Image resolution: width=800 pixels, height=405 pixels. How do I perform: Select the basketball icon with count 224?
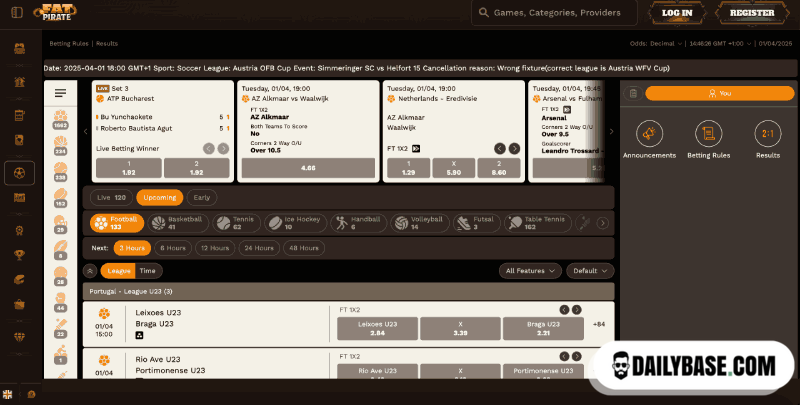click(61, 145)
